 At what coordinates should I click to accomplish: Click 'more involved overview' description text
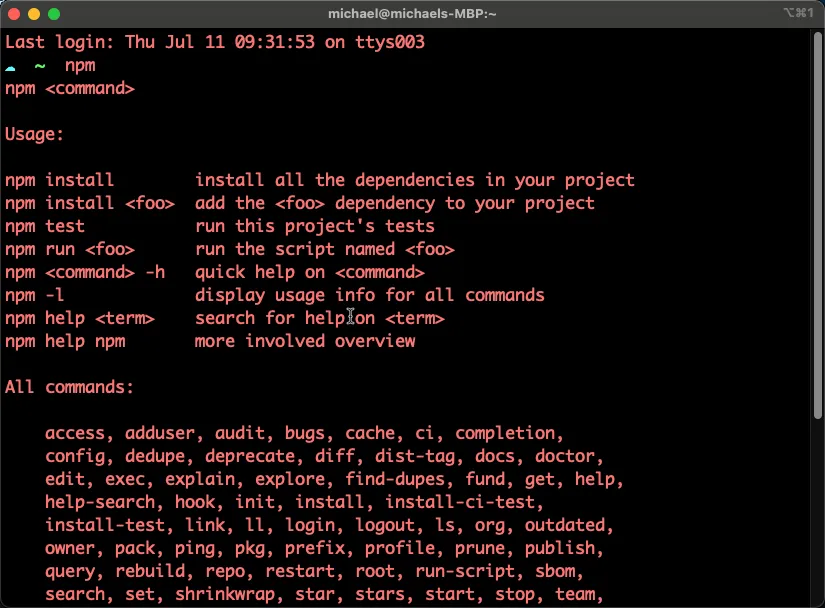pos(305,341)
